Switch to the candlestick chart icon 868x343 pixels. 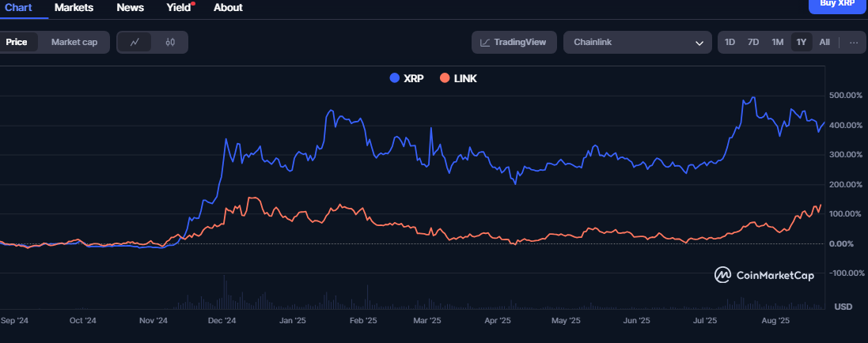pyautogui.click(x=170, y=42)
